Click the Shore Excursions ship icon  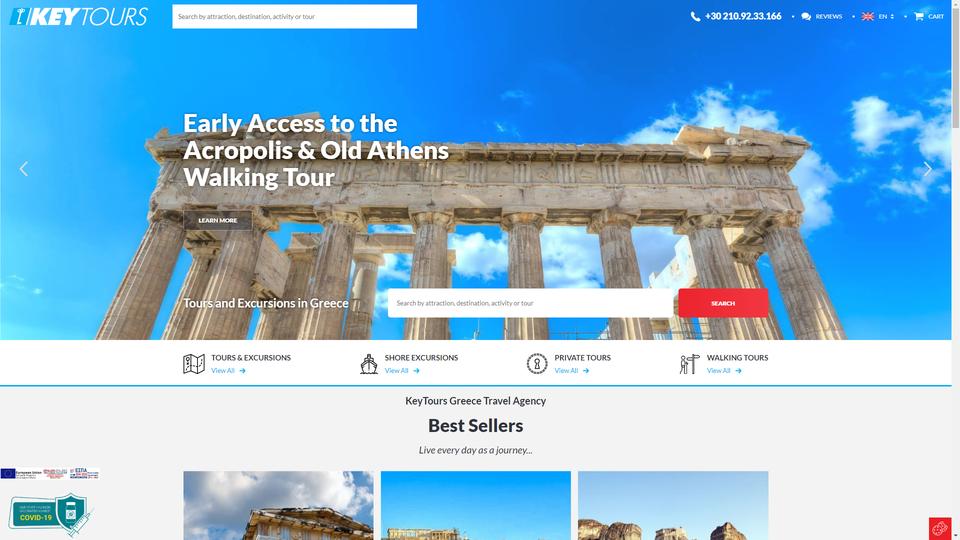369,364
